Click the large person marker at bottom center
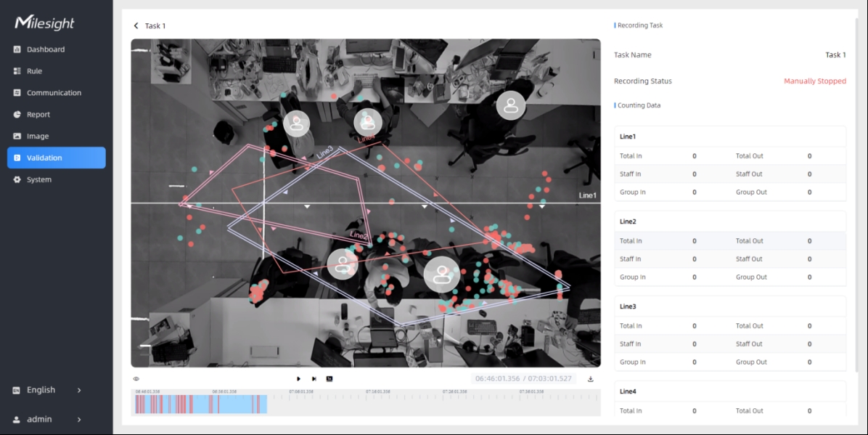The height and width of the screenshot is (435, 868). coord(441,275)
